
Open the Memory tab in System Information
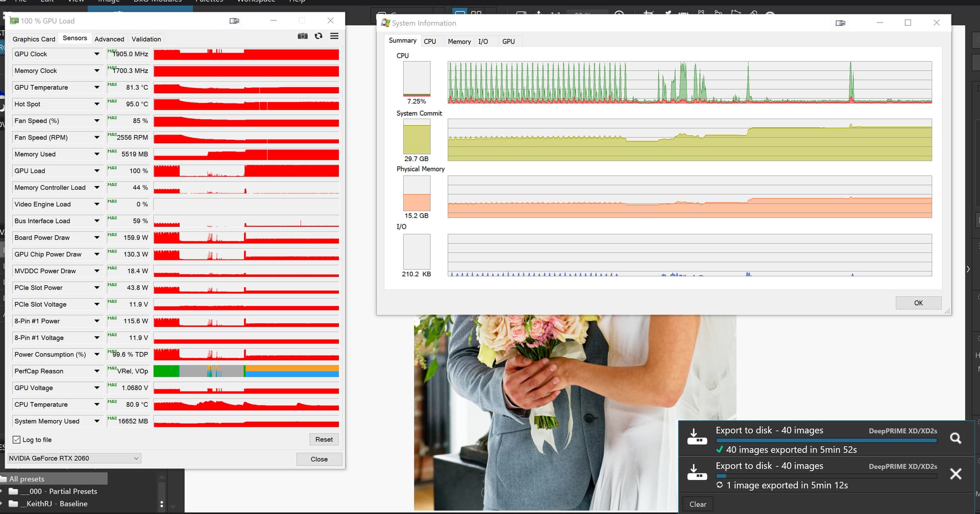459,42
